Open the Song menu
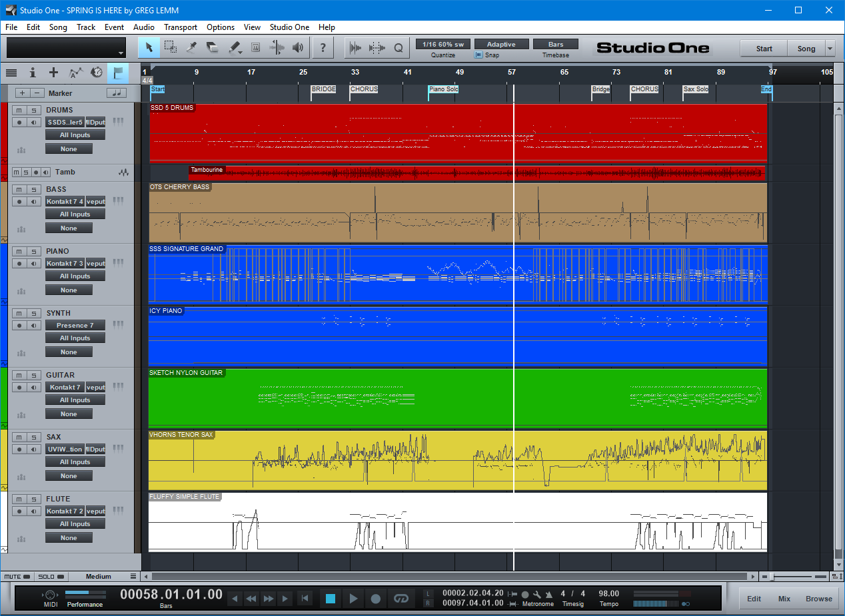Screen dimensions: 845x616 (x=58, y=27)
